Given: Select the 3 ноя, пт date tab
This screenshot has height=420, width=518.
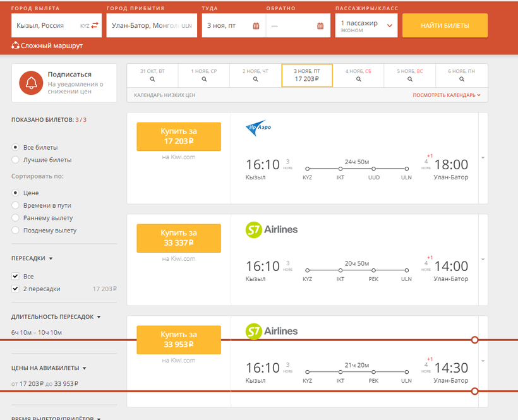Looking at the screenshot, I should tap(306, 75).
